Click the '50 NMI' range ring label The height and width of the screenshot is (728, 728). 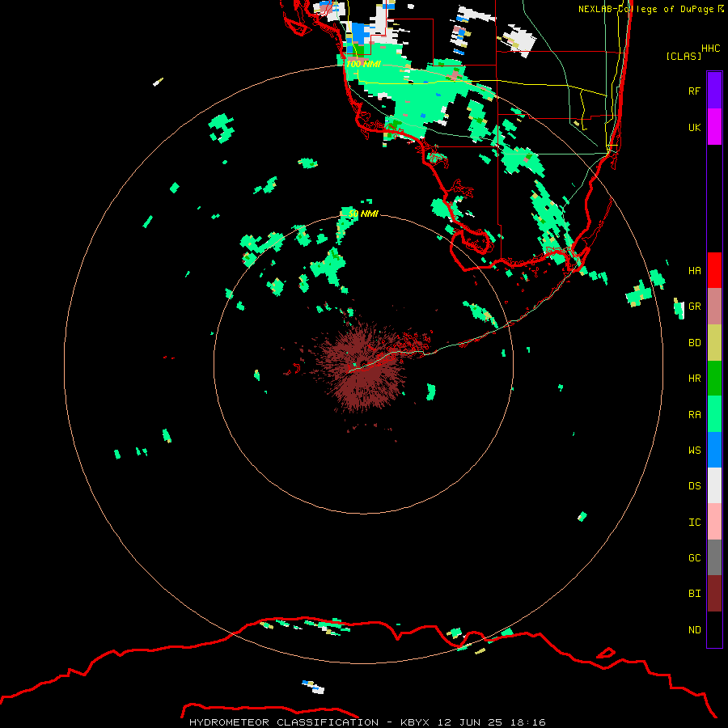point(363,214)
